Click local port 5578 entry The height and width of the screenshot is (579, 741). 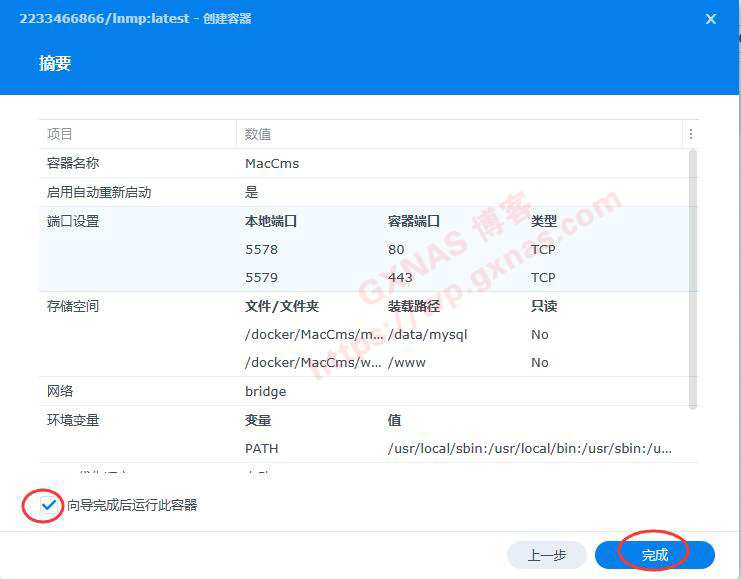[x=261, y=249]
